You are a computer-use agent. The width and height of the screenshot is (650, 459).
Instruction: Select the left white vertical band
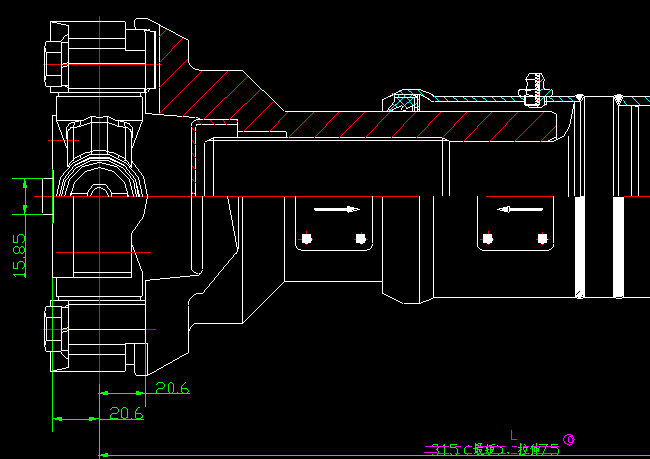coord(579,246)
